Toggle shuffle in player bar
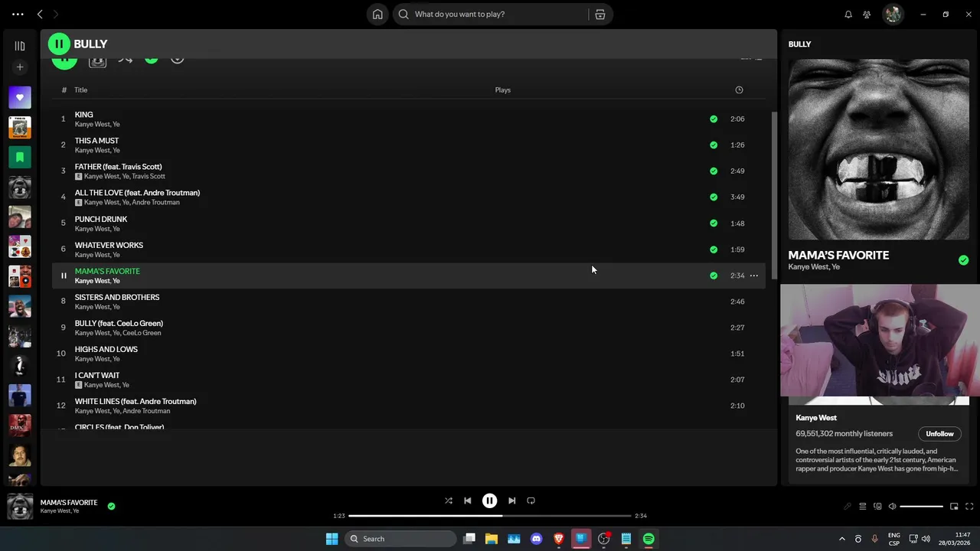 click(449, 500)
